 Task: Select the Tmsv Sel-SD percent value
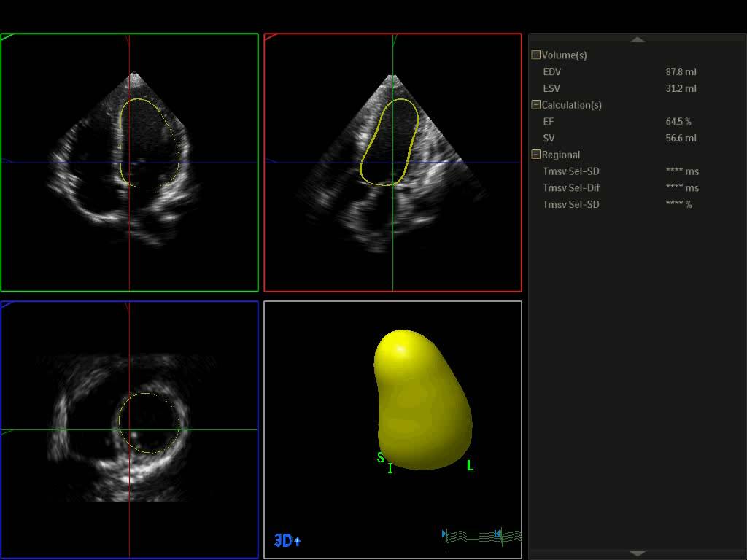tap(678, 204)
